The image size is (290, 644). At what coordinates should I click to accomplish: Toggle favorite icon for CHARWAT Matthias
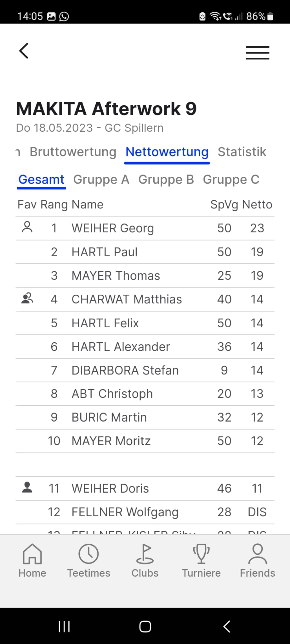[27, 298]
